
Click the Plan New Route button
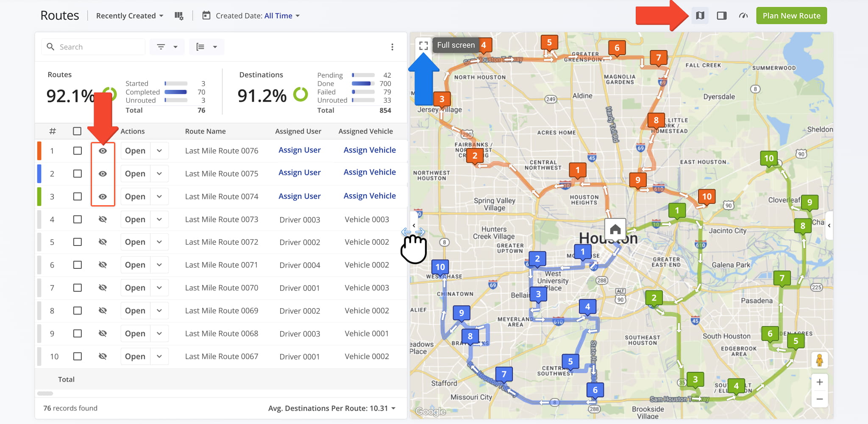click(x=791, y=16)
